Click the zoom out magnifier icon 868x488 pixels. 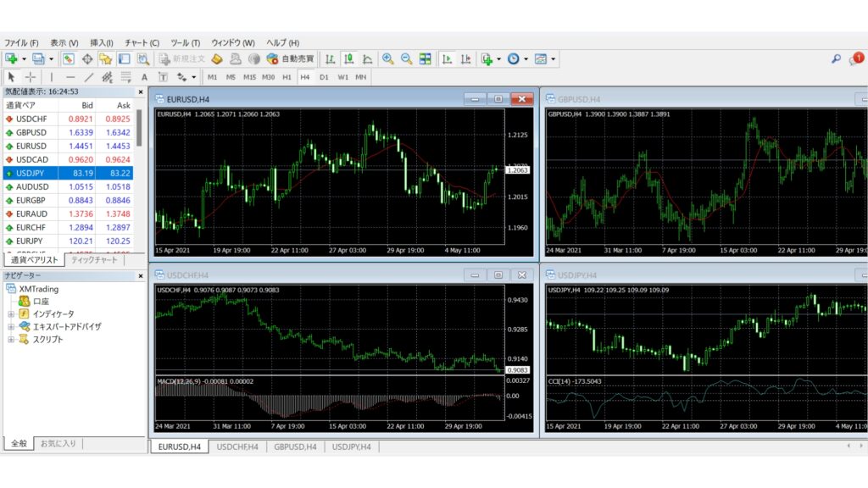tap(406, 59)
